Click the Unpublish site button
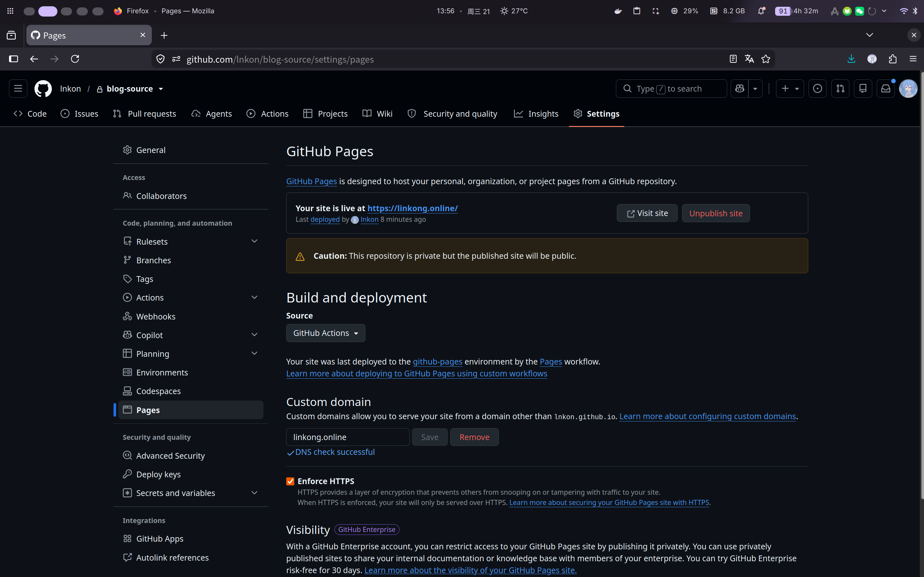 tap(716, 213)
